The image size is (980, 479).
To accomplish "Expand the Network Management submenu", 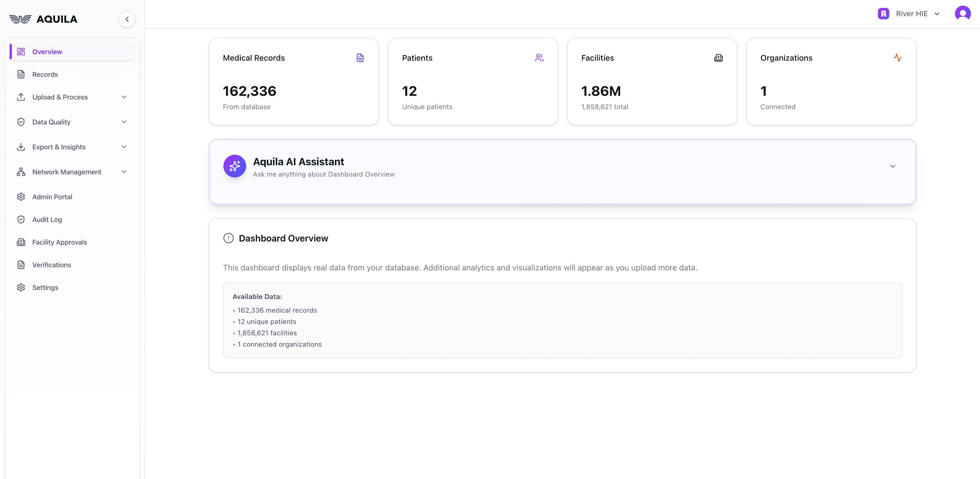I will (124, 172).
